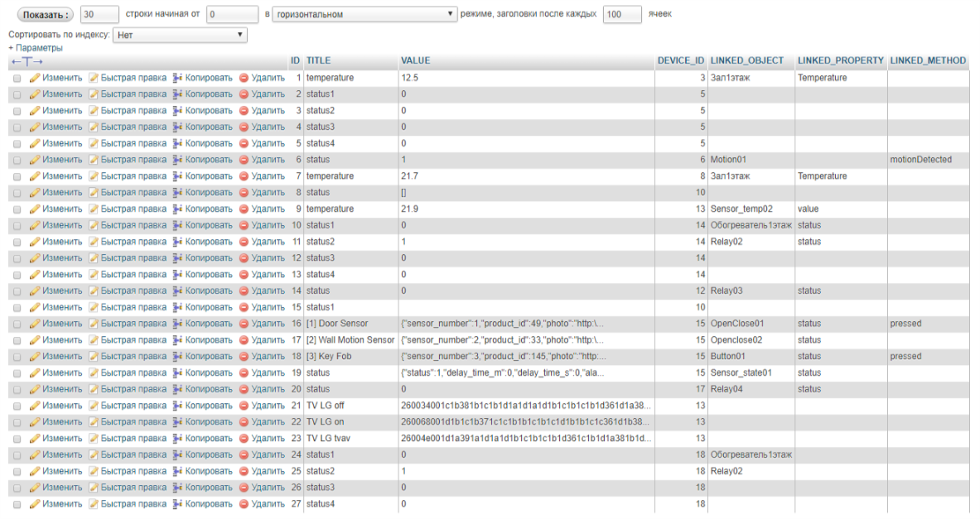Click the pencil edit icon for the Door Sensor row

(x=35, y=324)
